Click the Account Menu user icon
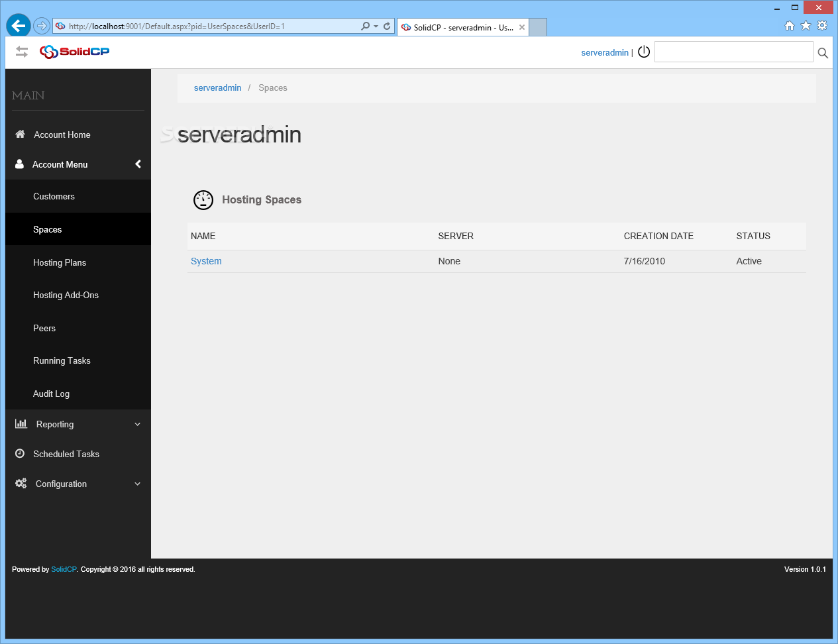The height and width of the screenshot is (644, 838). (19, 164)
